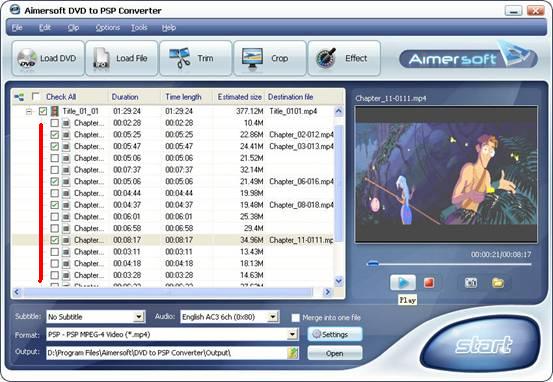Open the Subtitle dropdown
553x382 pixels.
point(139,317)
